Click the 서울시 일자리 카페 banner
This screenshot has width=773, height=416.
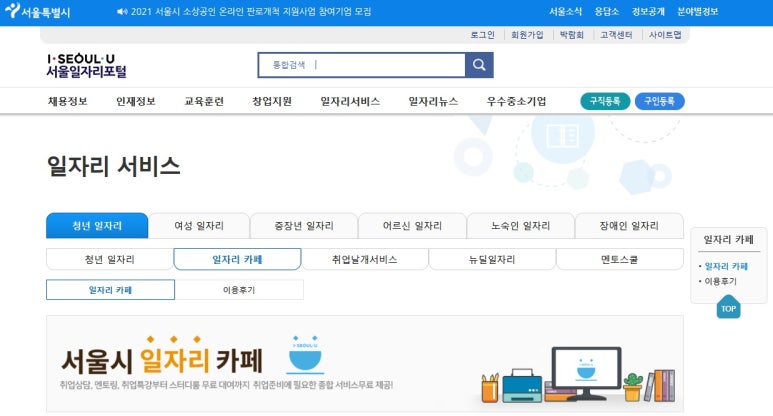pyautogui.click(x=365, y=364)
